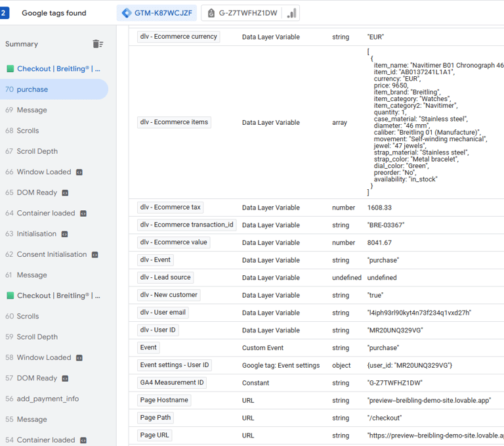Open the dlv - Ecommerce items variable
This screenshot has height=446, width=504.
[x=174, y=122]
